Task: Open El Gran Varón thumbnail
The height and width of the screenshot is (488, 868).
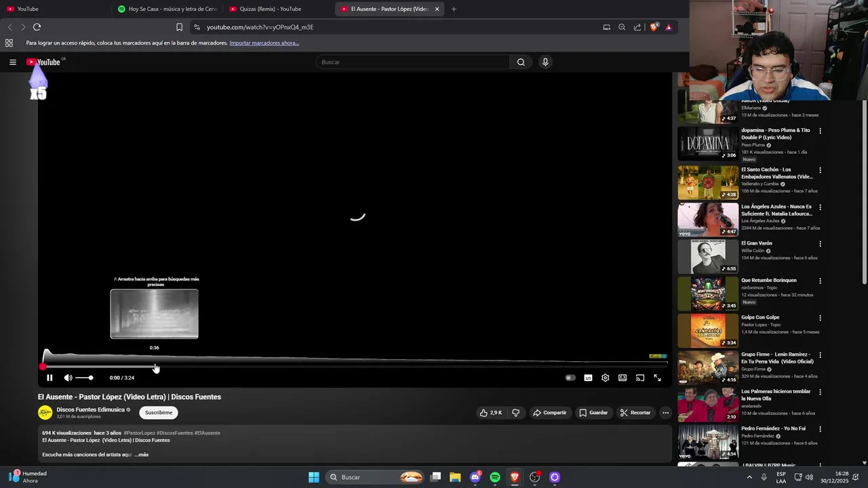Action: coord(708,256)
